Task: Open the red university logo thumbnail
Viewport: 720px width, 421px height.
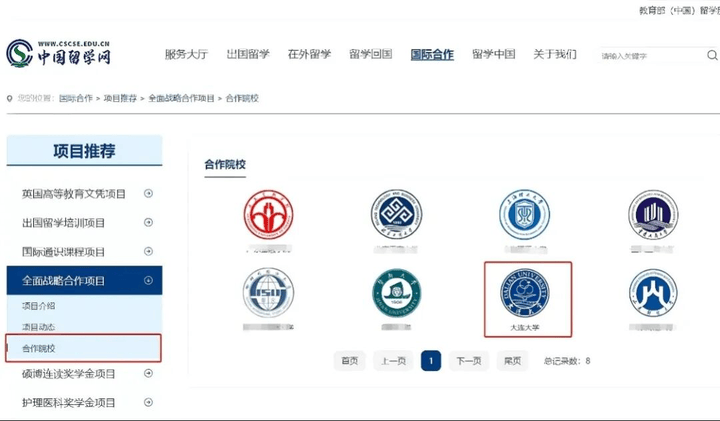Action: [x=269, y=214]
